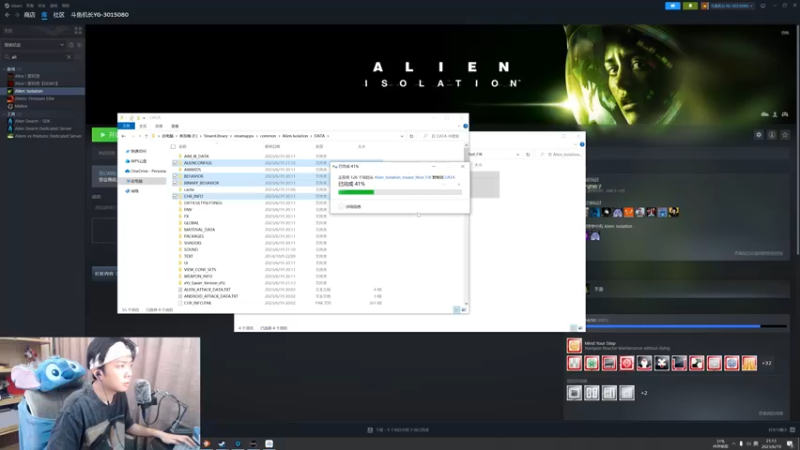Expand 详细信息 in the copy dialog
800x450 pixels.
click(x=350, y=207)
